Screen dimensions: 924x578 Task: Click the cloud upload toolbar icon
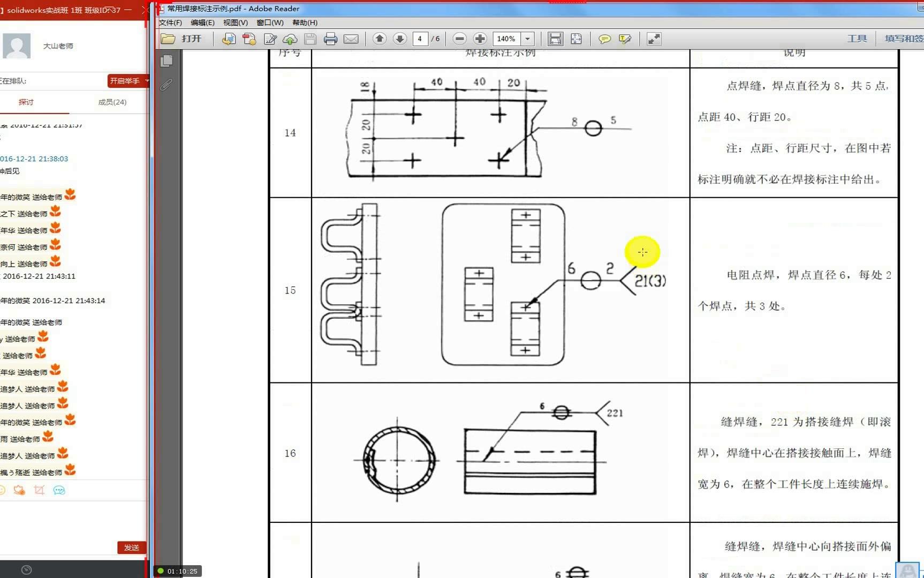tap(290, 39)
